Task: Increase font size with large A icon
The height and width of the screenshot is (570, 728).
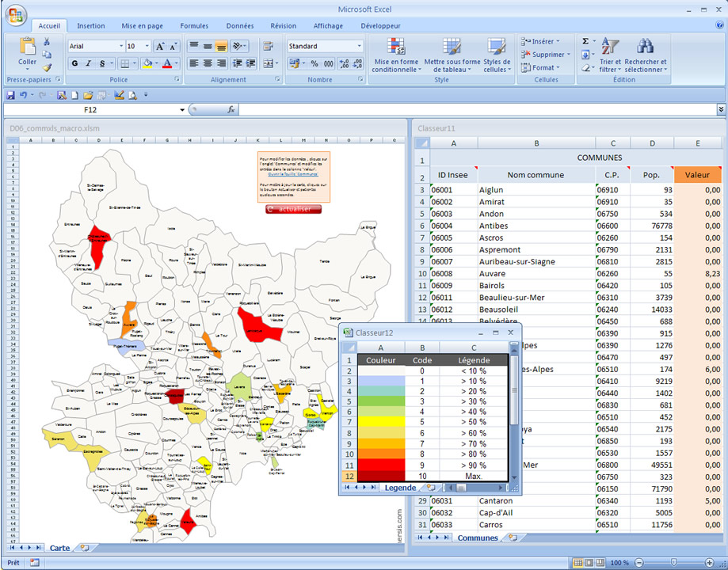Action: coord(160,46)
